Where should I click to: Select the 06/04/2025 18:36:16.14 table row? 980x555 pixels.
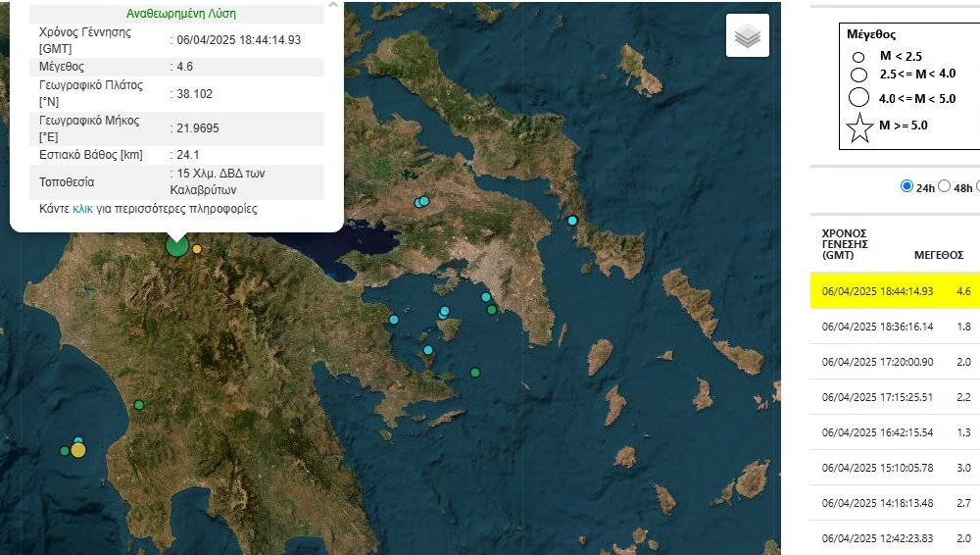(x=895, y=327)
